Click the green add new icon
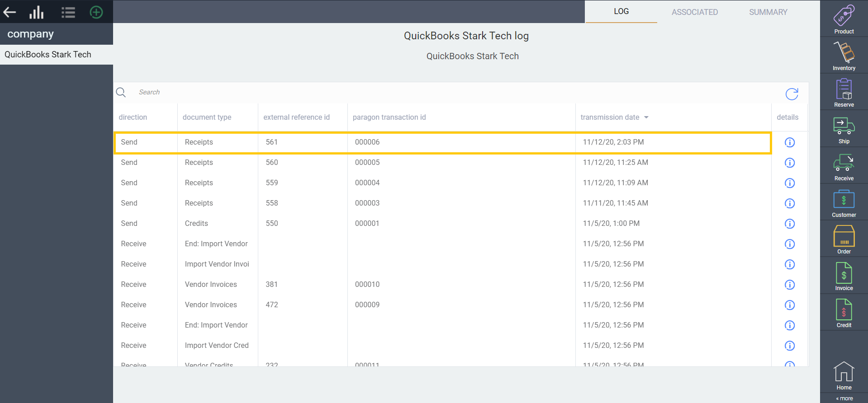The height and width of the screenshot is (403, 868). coord(96,12)
